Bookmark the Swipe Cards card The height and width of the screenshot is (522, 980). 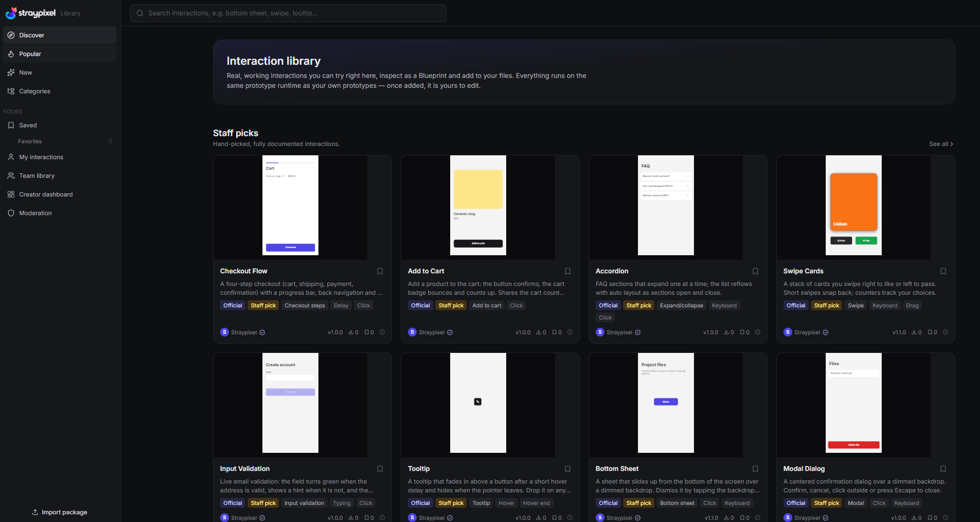point(943,271)
